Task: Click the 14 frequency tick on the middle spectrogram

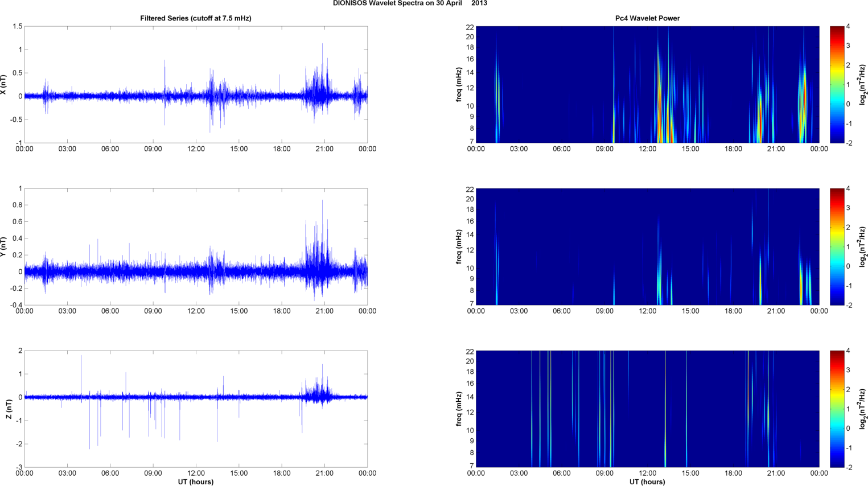Action: pos(470,235)
